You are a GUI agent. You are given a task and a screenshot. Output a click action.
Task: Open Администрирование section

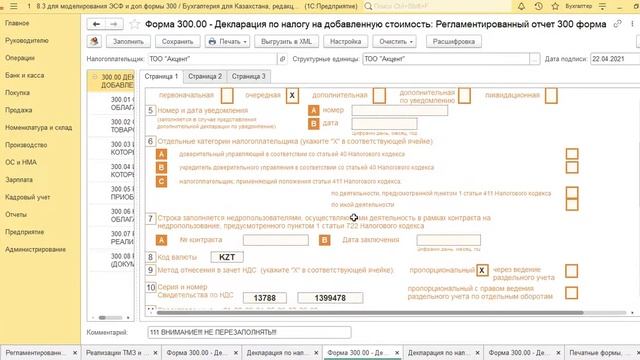35,249
